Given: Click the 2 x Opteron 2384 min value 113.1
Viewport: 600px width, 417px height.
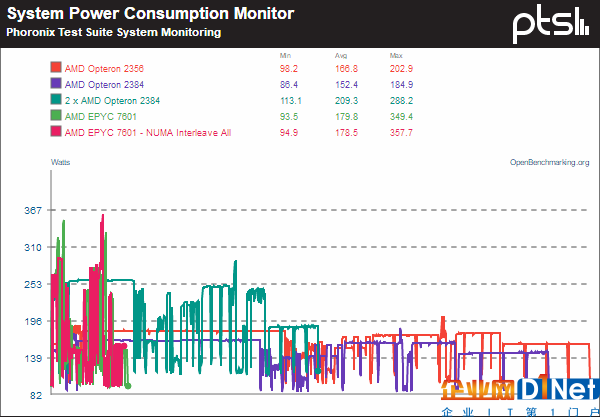Looking at the screenshot, I should 291,101.
